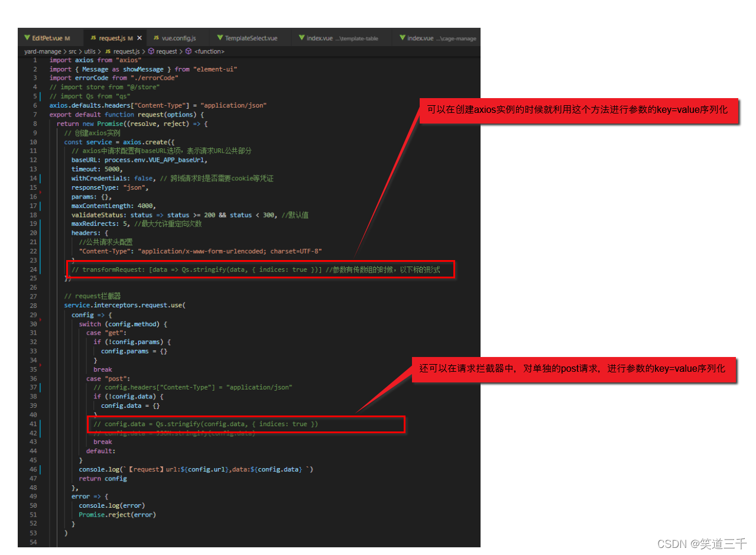Click 'config.params = {}'
The height and width of the screenshot is (555, 756).
tap(134, 351)
